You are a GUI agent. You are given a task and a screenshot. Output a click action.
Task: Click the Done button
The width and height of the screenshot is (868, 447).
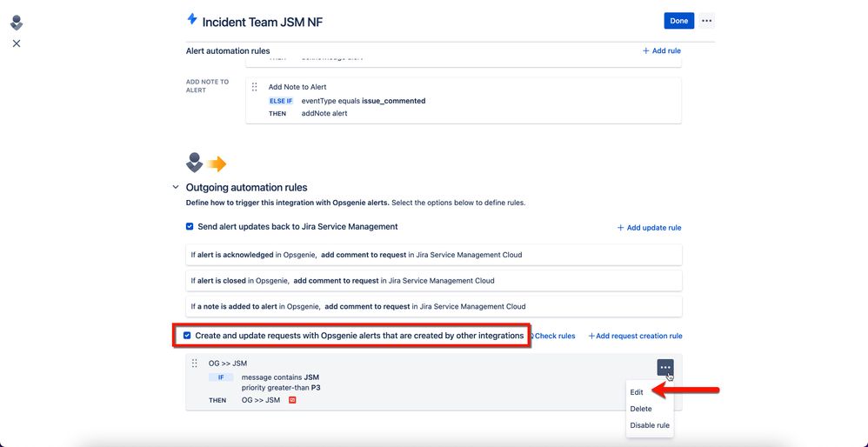678,21
